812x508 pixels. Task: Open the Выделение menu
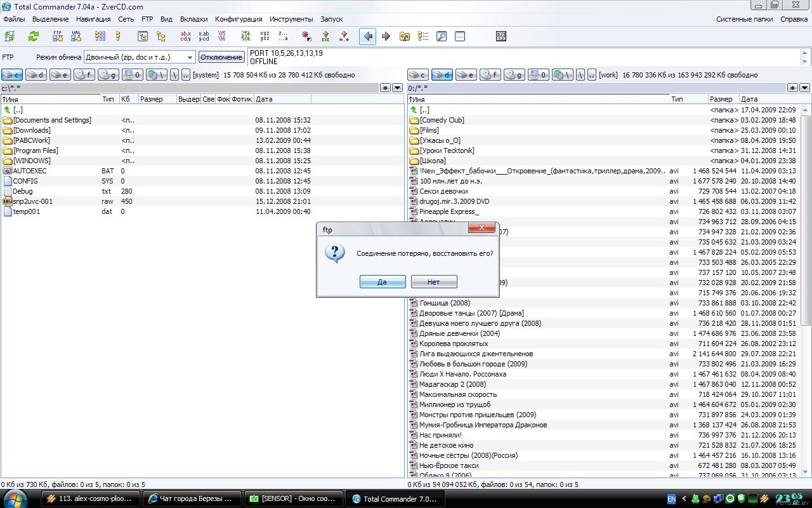click(51, 19)
